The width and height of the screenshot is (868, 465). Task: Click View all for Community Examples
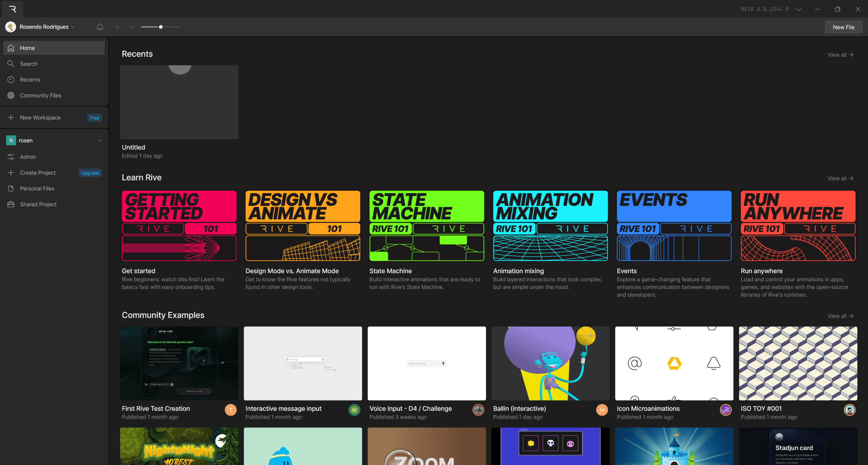(x=840, y=316)
